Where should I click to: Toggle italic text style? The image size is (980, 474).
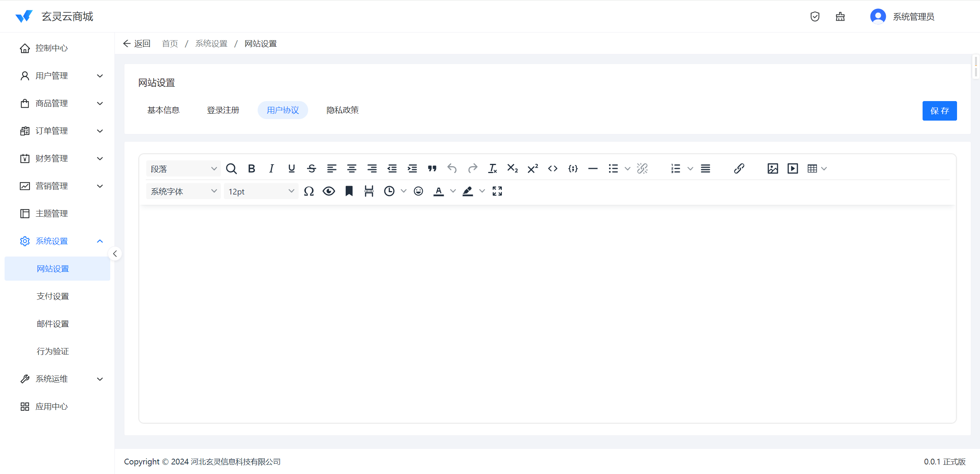click(271, 168)
